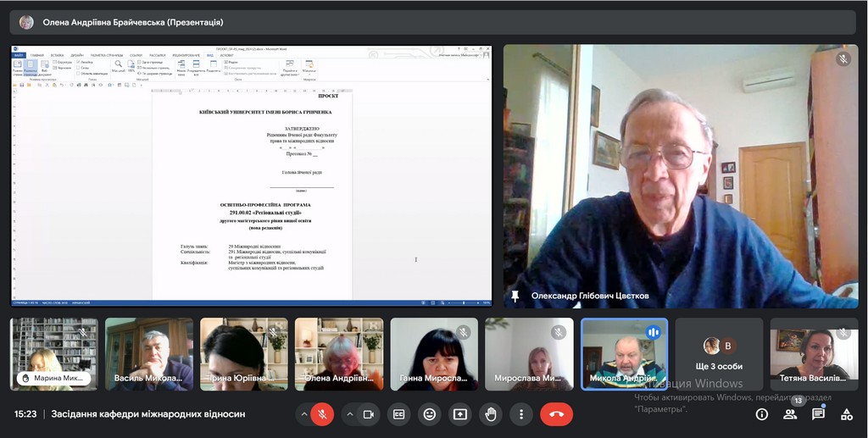Click the present screen icon
The height and width of the screenshot is (438, 868).
coord(460,414)
